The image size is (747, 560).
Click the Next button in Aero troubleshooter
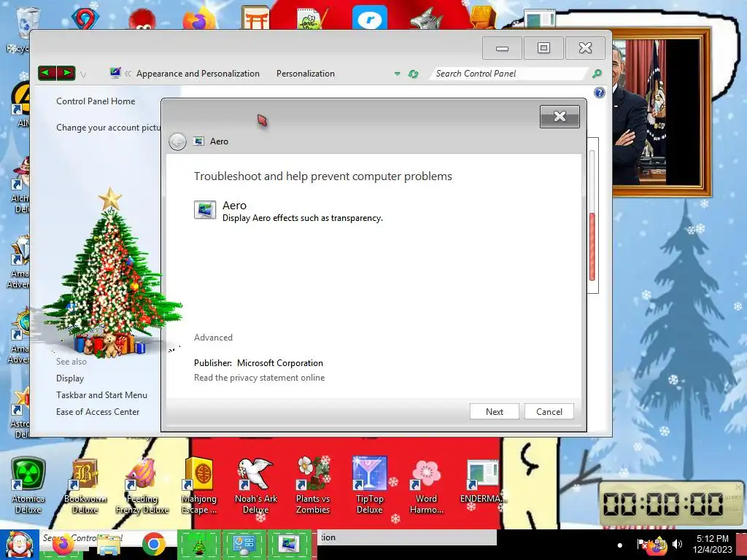click(x=494, y=411)
